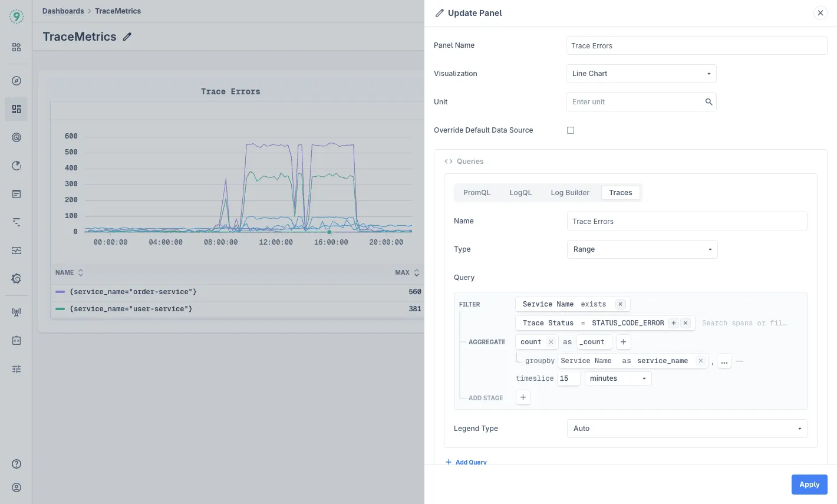Open the code bracket box sidebar icon
The image size is (837, 504).
tap(17, 341)
